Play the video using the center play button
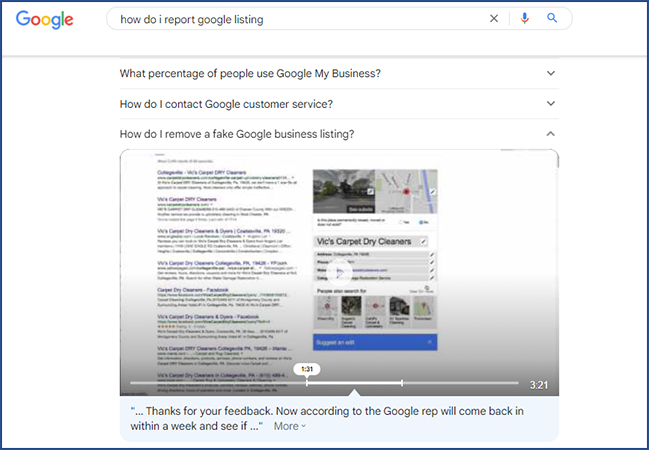This screenshot has width=649, height=450. click(x=339, y=273)
